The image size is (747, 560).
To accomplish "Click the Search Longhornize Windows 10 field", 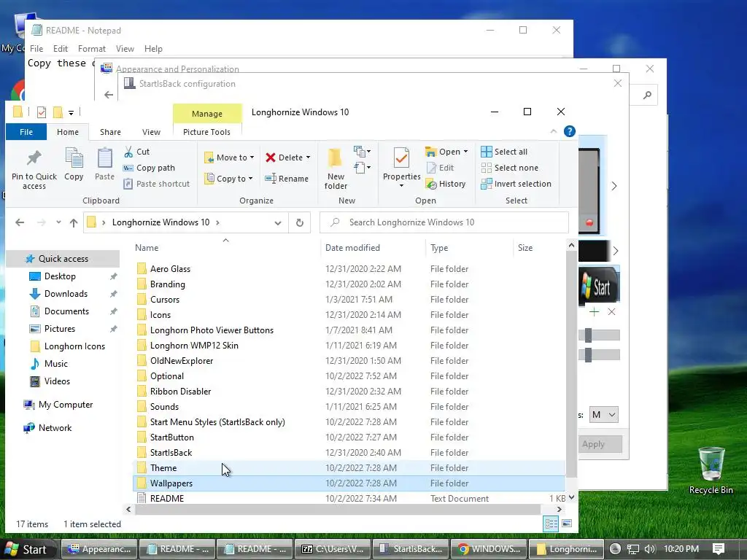I will (x=444, y=222).
